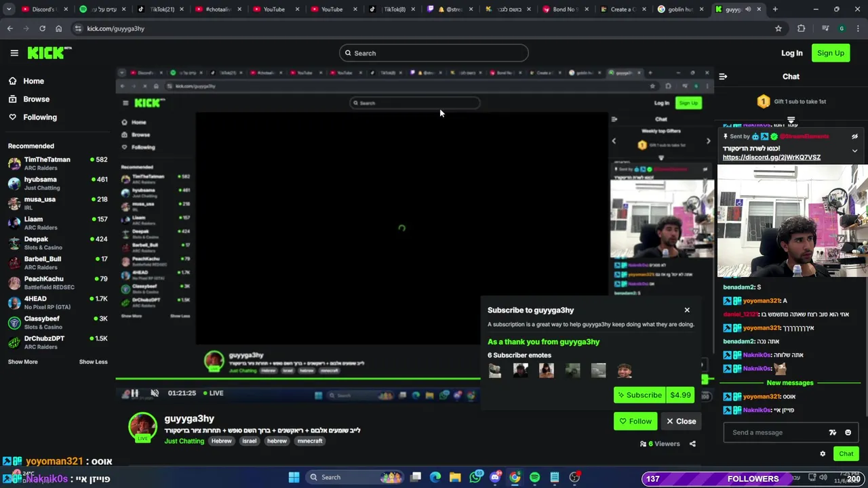Click the LIVE indicator
The height and width of the screenshot is (488, 868).
click(212, 393)
